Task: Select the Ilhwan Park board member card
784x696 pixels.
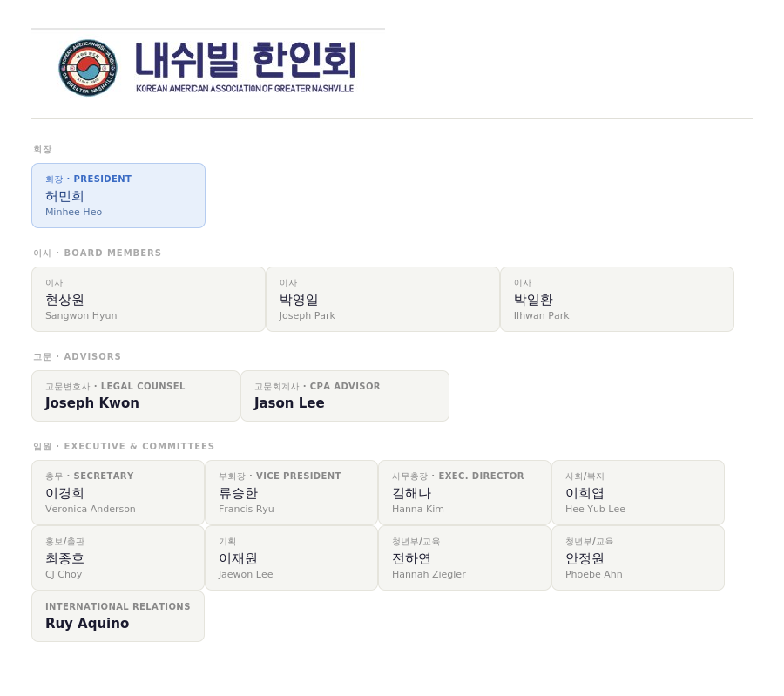Action: pos(617,299)
